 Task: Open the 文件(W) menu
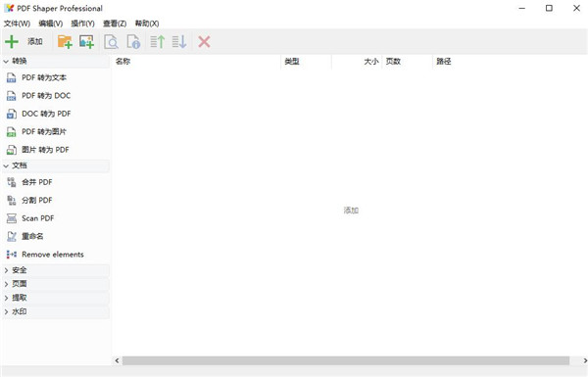click(x=17, y=24)
